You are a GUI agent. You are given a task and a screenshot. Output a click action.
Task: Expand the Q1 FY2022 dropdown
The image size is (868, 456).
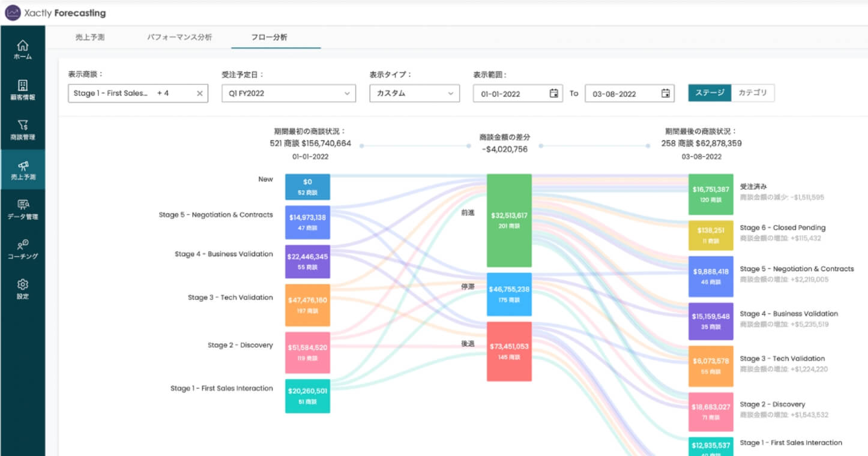pyautogui.click(x=288, y=94)
